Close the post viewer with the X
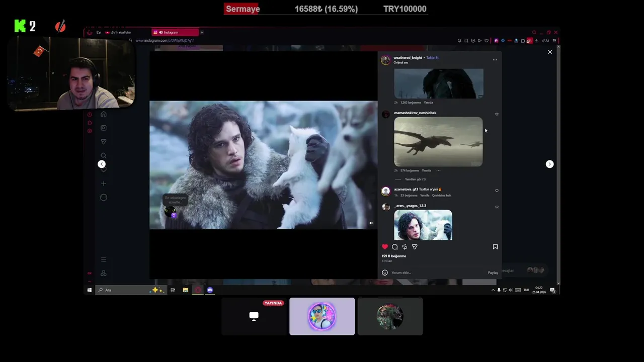 point(550,52)
